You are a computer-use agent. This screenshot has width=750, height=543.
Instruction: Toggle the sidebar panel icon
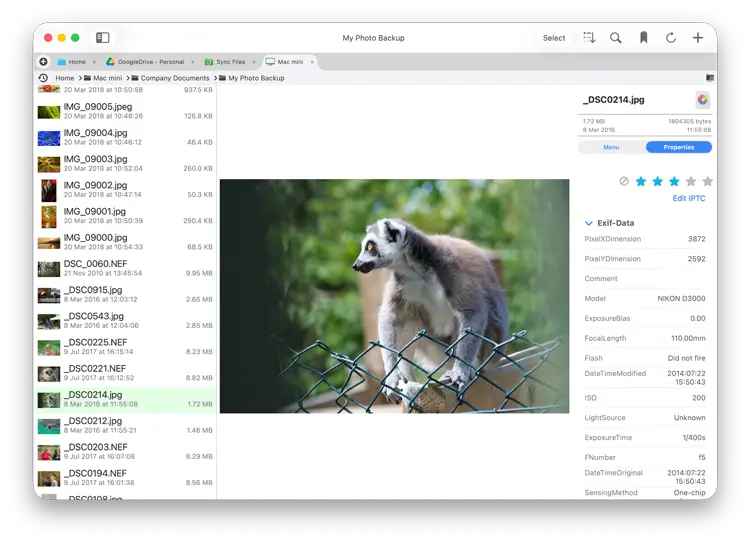(103, 38)
